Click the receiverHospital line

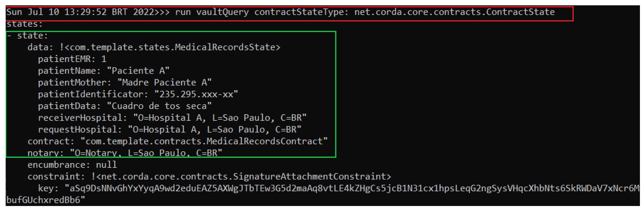pyautogui.click(x=172, y=118)
